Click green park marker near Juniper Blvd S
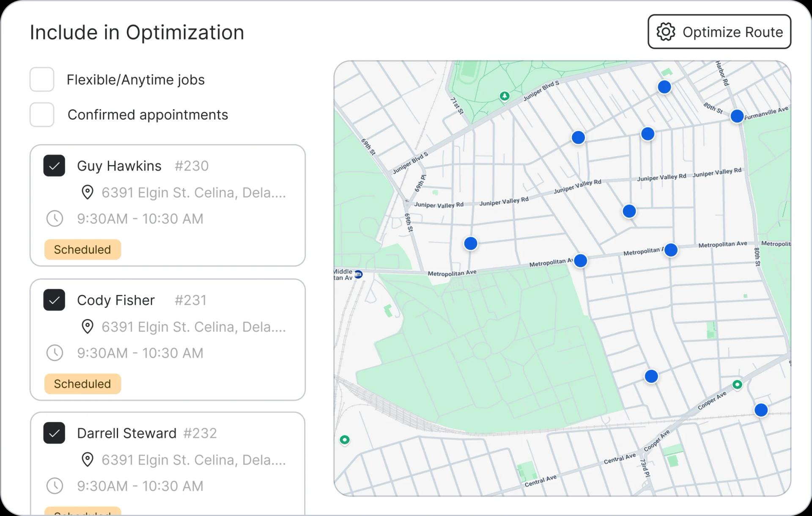Image resolution: width=812 pixels, height=516 pixels. (504, 96)
